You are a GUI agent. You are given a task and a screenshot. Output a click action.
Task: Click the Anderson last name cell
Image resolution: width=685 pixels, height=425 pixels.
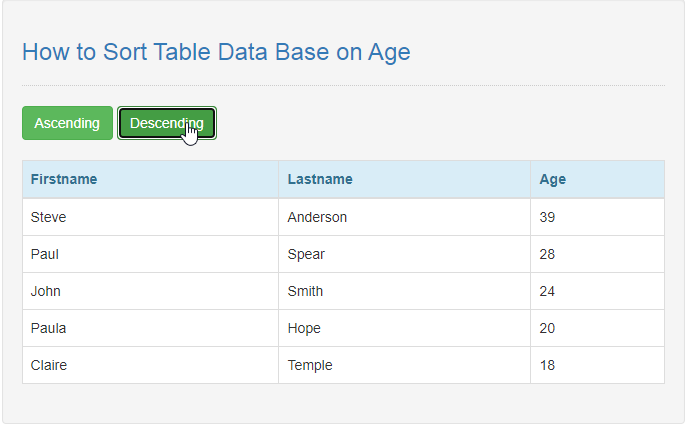405,217
